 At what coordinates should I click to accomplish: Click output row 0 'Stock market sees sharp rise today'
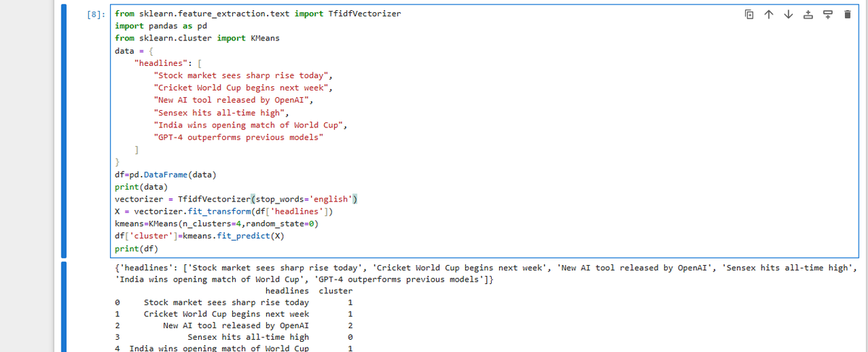[x=226, y=302]
